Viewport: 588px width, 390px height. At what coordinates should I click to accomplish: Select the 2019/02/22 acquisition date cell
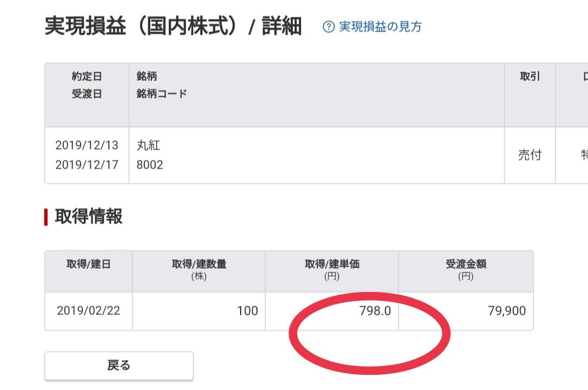pos(89,311)
